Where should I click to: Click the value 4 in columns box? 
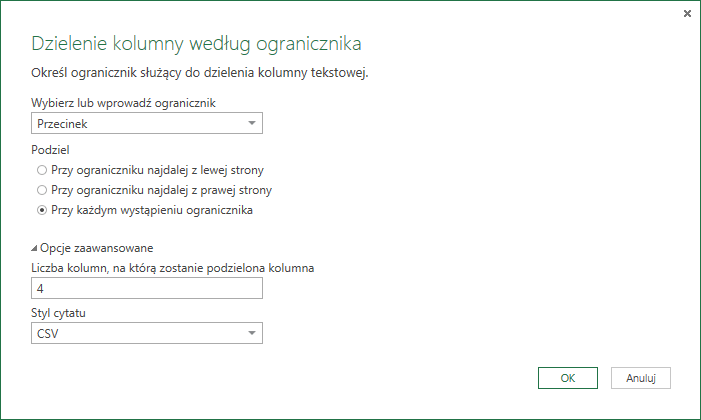coord(40,288)
